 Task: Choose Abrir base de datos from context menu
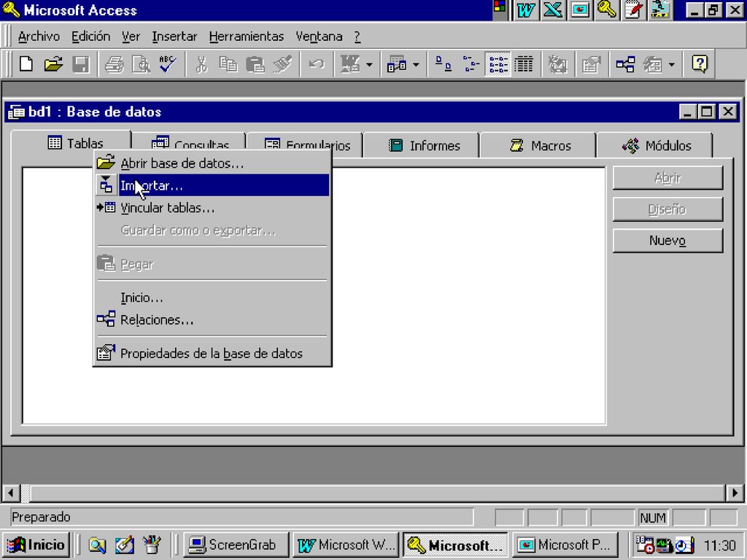coord(212,163)
